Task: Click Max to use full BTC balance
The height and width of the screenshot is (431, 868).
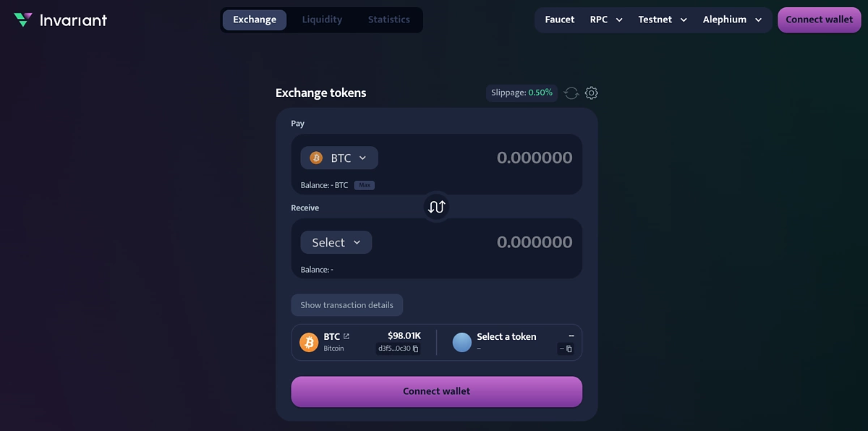Action: click(364, 185)
